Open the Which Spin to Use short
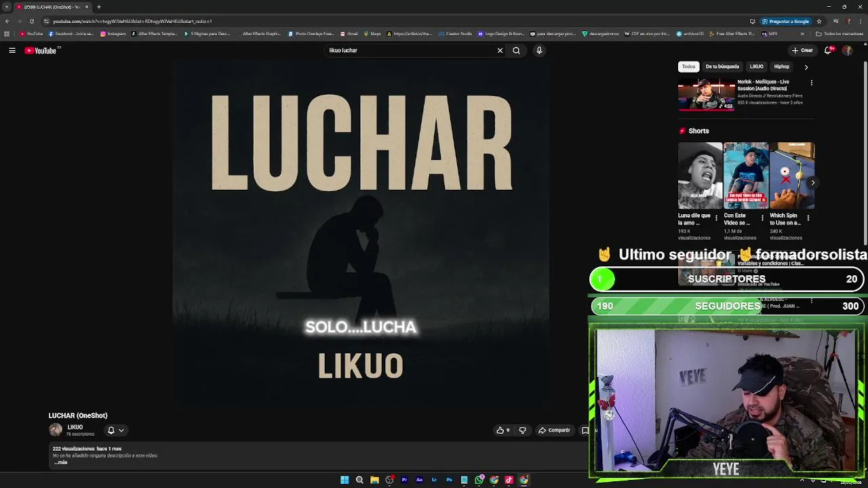This screenshot has height=488, width=868. pyautogui.click(x=791, y=175)
